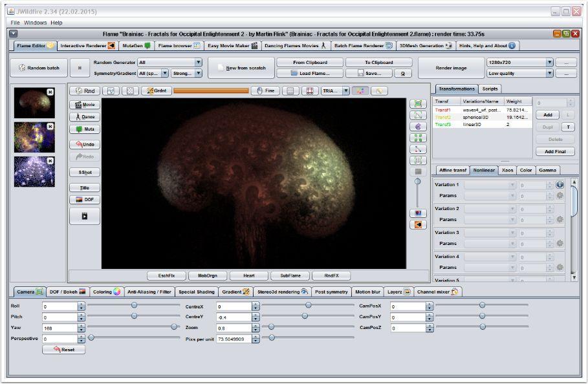This screenshot has width=588, height=384.
Task: Toggle the triangle edit icon beside the preview
Action: (418, 115)
